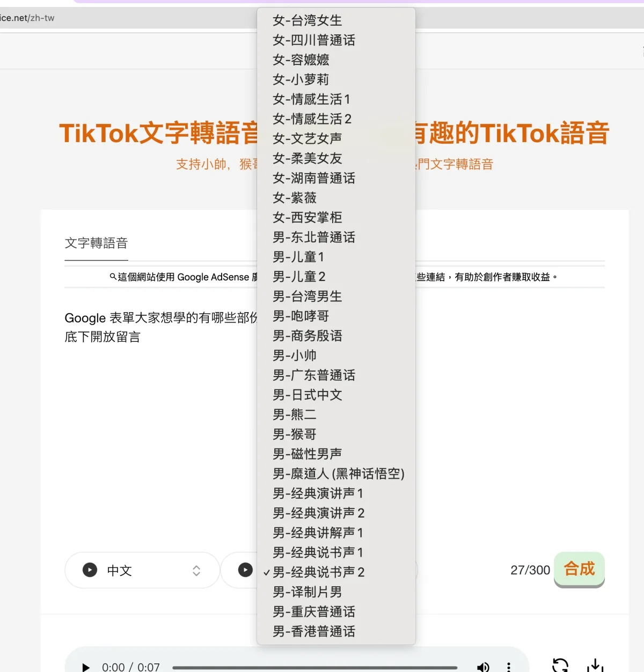Image resolution: width=644 pixels, height=672 pixels.
Task: Click the regenerate refresh icon
Action: pos(560,666)
